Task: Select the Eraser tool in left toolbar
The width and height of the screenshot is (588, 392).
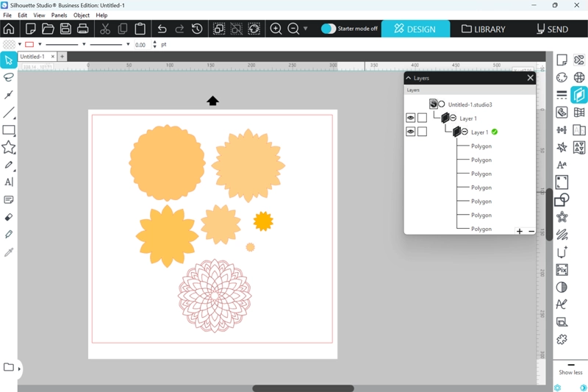Action: tap(9, 217)
